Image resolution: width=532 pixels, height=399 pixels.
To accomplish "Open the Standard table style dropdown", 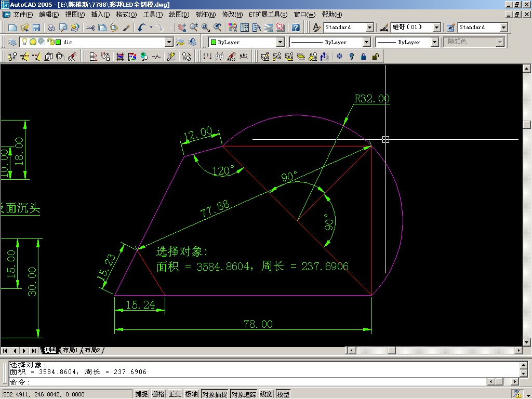I will (x=504, y=28).
